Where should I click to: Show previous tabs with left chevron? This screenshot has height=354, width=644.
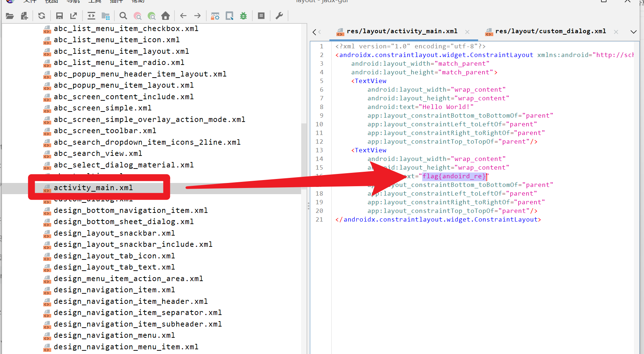pyautogui.click(x=314, y=32)
